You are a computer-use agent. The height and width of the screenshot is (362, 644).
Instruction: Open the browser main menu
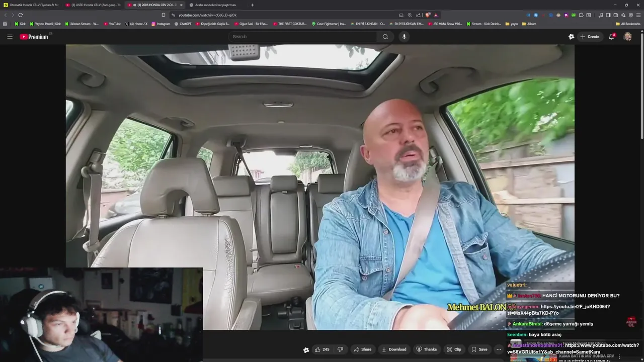[x=638, y=15]
